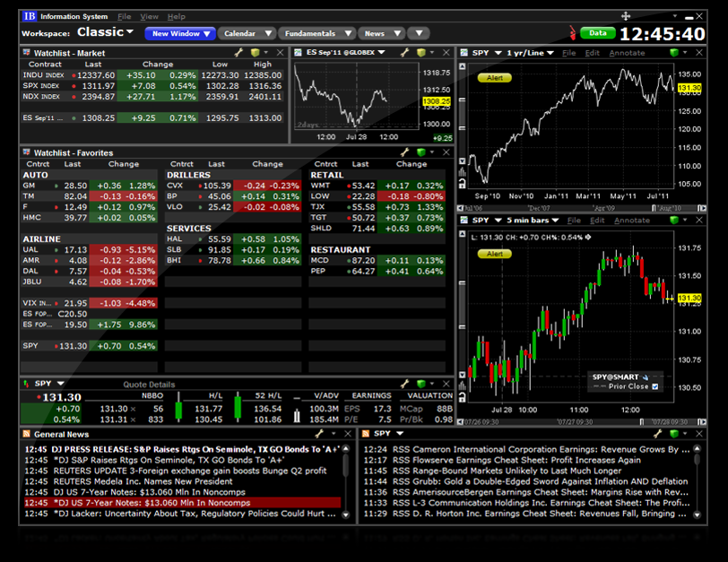Click Alert button on SPY 1 yr chart
728x562 pixels.
[x=495, y=78]
